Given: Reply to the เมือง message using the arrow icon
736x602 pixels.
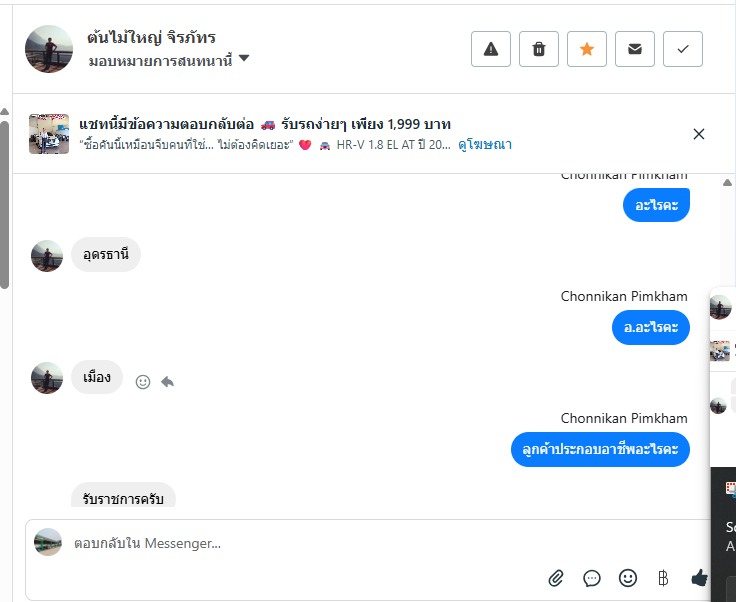Looking at the screenshot, I should [x=167, y=382].
